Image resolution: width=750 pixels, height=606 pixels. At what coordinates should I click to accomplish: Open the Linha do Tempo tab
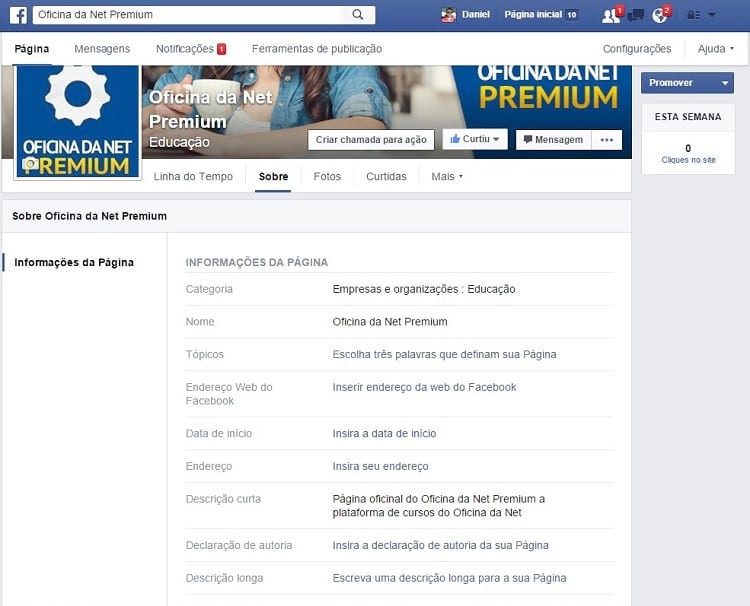click(x=193, y=176)
